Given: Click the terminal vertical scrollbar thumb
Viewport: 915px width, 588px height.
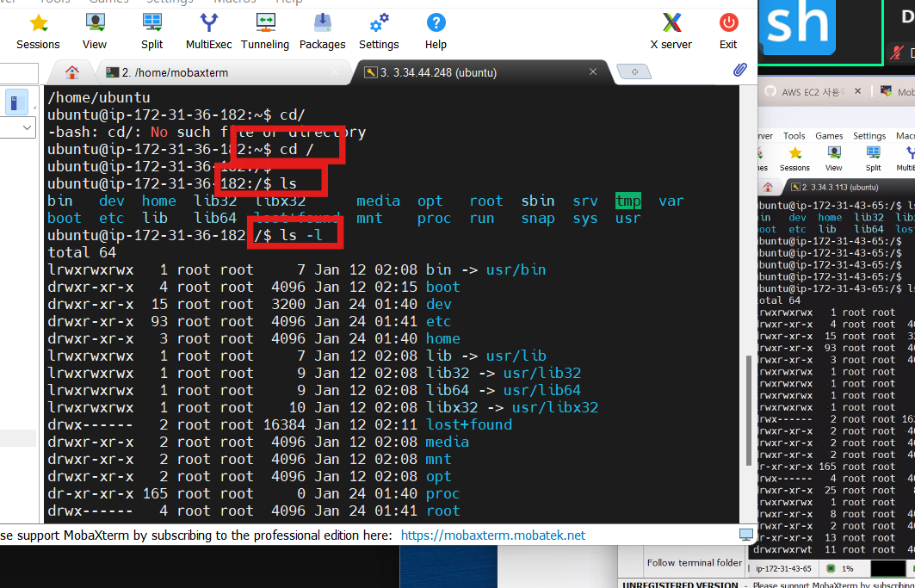Looking at the screenshot, I should (x=750, y=411).
